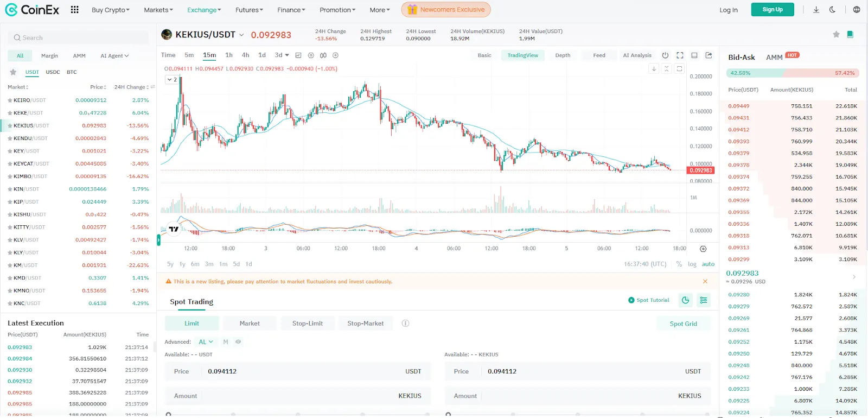
Task: Toggle percent scale on chart
Action: [679, 264]
